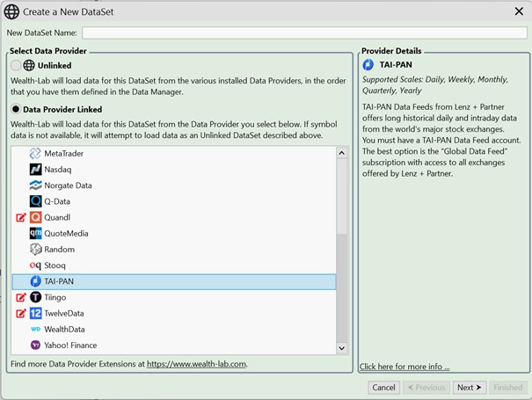Select the Random dice icon
The image size is (532, 400).
click(36, 249)
